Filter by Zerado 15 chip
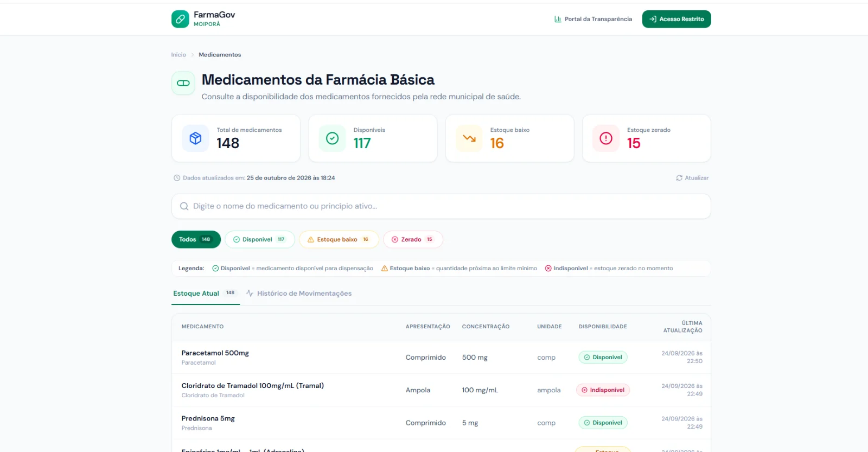This screenshot has width=868, height=452. coord(413,239)
